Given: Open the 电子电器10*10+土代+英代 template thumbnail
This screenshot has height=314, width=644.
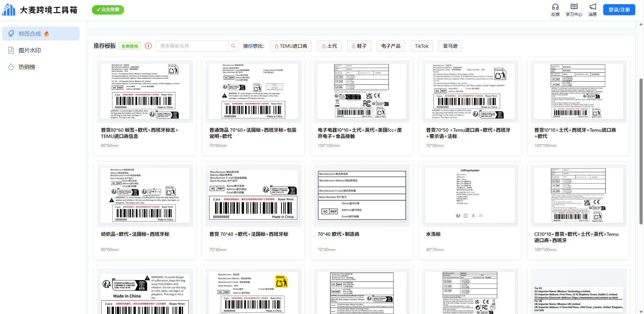Looking at the screenshot, I should [x=362, y=92].
